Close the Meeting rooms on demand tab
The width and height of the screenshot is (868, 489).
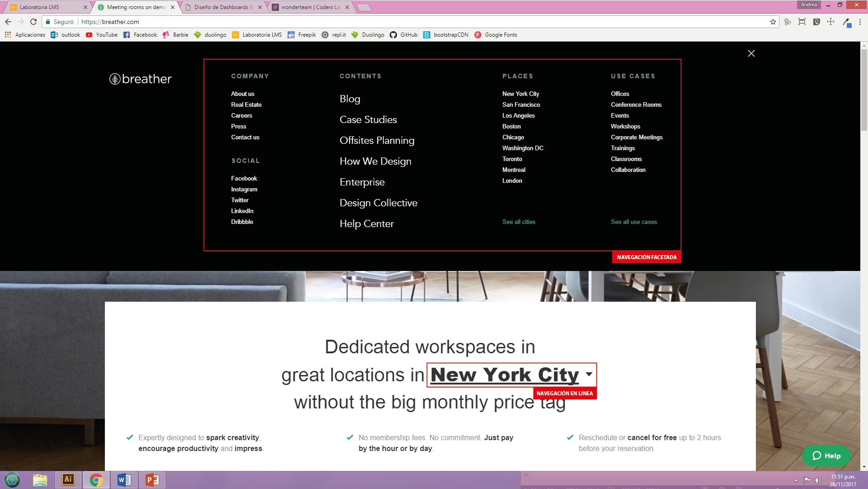pyautogui.click(x=173, y=7)
